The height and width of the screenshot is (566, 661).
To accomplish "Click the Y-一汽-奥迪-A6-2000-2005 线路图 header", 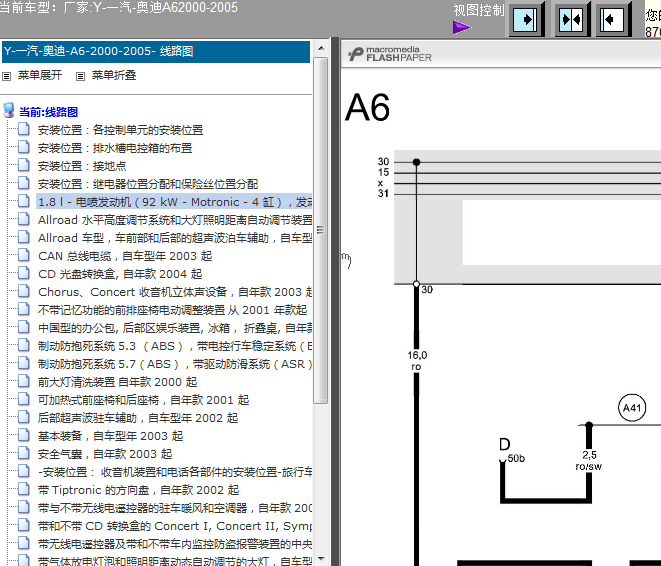I will click(x=156, y=52).
